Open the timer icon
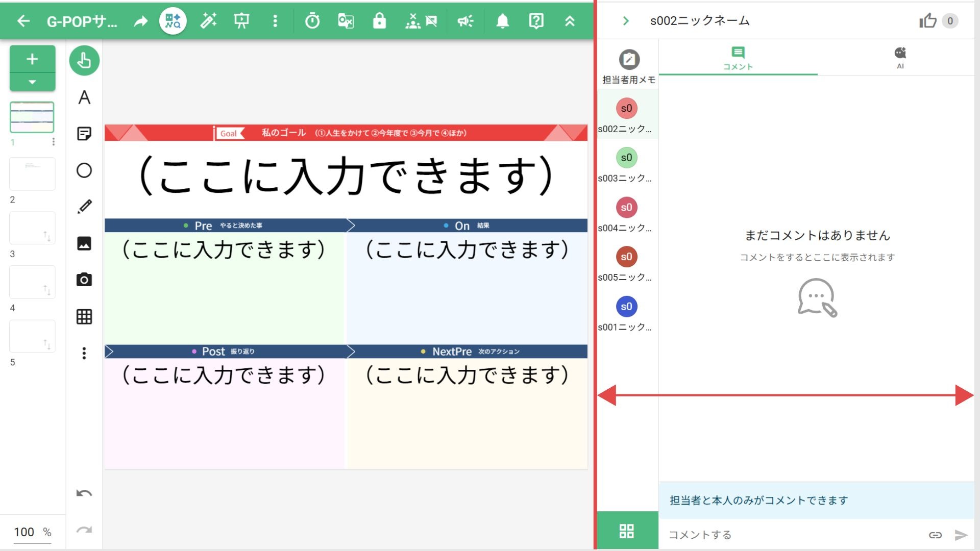Image resolution: width=980 pixels, height=551 pixels. 312,21
